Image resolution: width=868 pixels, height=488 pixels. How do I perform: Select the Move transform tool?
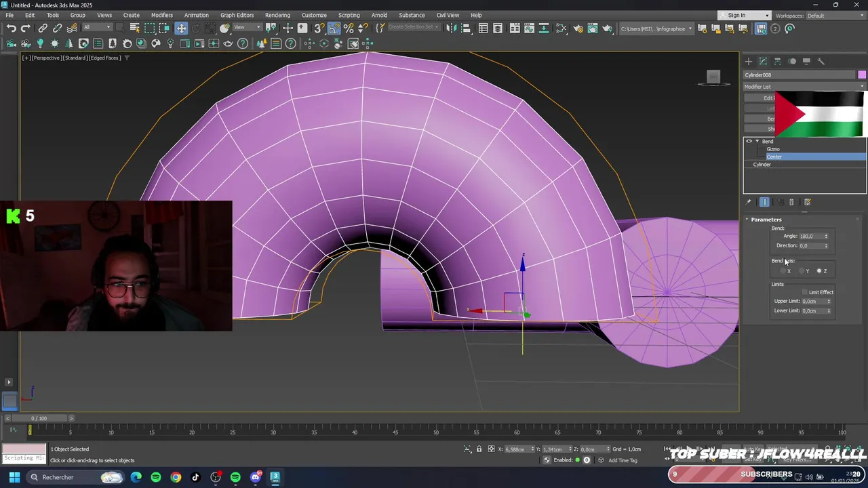click(181, 28)
